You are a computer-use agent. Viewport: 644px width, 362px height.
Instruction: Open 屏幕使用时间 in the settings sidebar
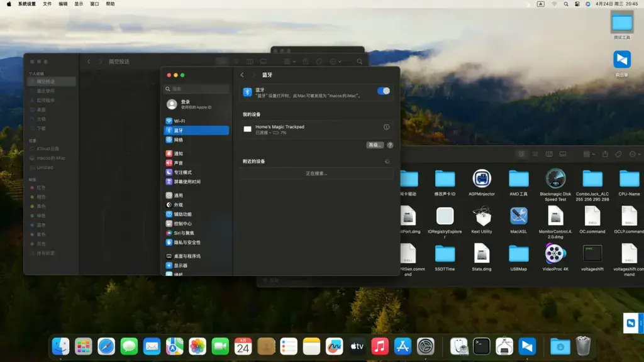coord(197,182)
